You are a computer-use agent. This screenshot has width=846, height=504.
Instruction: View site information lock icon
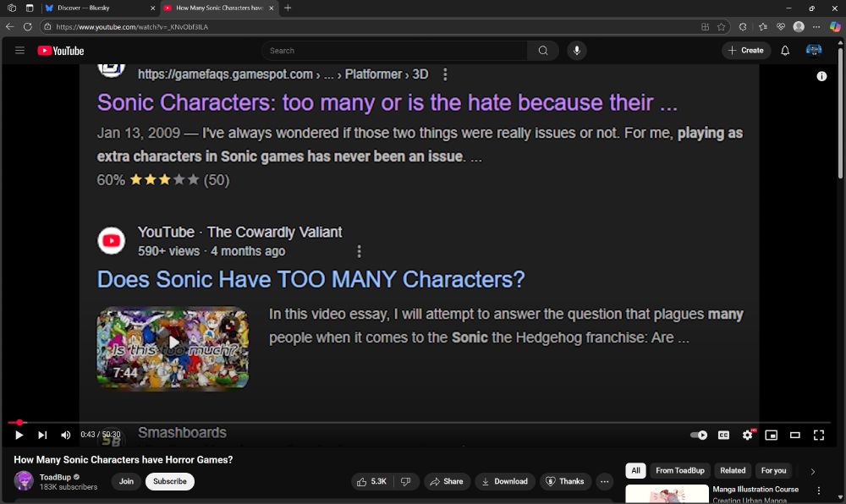(x=47, y=26)
